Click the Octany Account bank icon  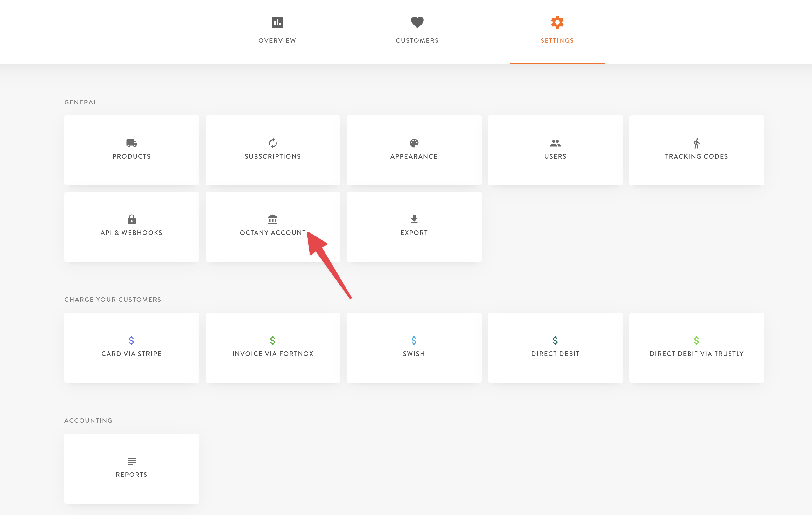pos(273,220)
